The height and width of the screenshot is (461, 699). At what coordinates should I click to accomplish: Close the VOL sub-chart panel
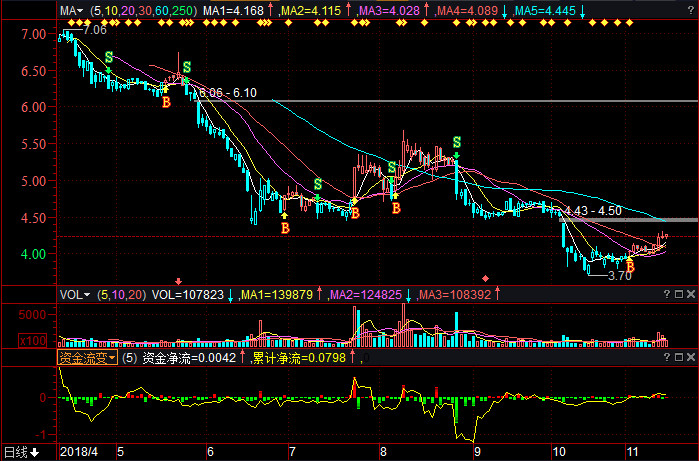[690, 295]
